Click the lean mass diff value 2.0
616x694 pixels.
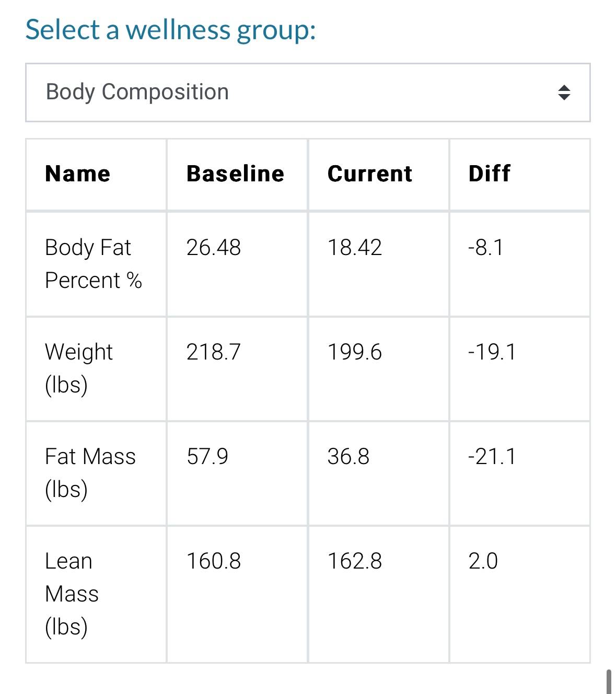pyautogui.click(x=483, y=561)
